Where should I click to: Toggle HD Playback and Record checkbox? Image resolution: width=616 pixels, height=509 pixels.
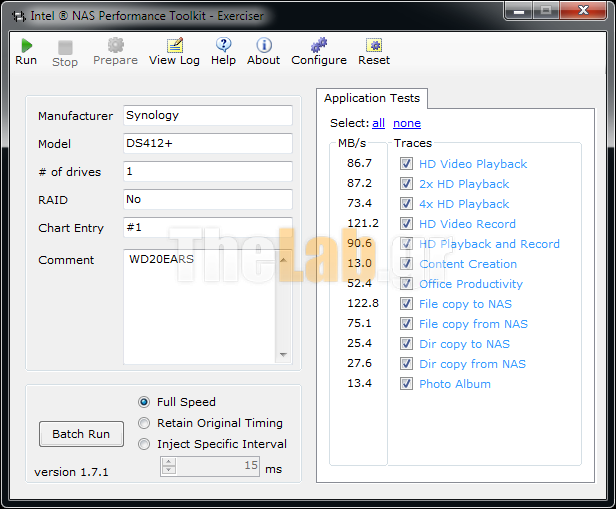point(406,244)
